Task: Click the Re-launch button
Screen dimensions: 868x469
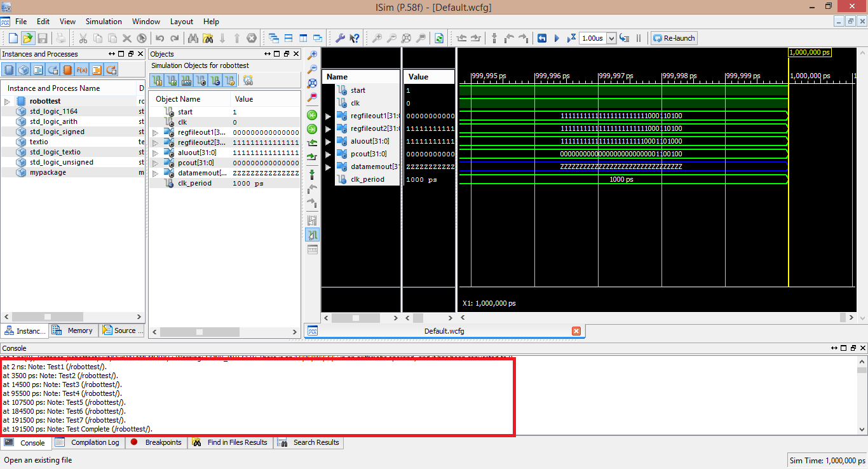Action: click(x=674, y=38)
